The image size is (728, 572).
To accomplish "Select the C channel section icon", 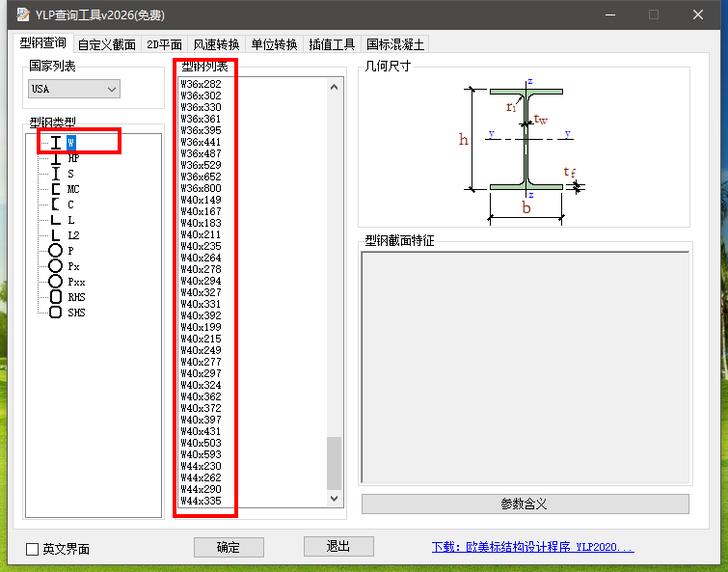I will pyautogui.click(x=56, y=204).
